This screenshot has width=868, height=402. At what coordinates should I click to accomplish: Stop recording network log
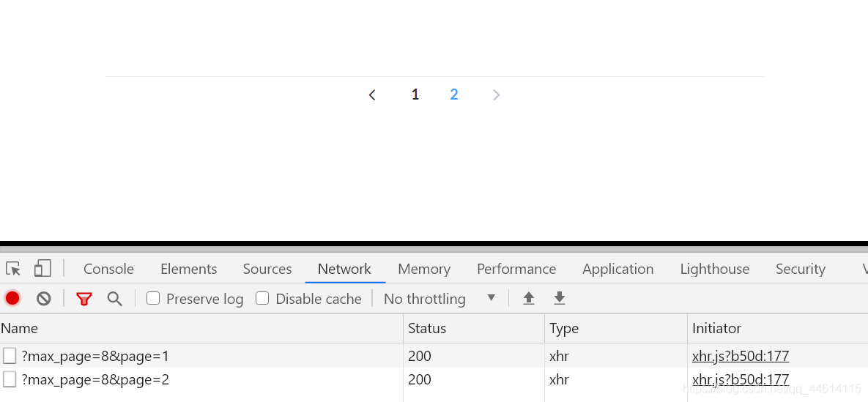(x=12, y=298)
